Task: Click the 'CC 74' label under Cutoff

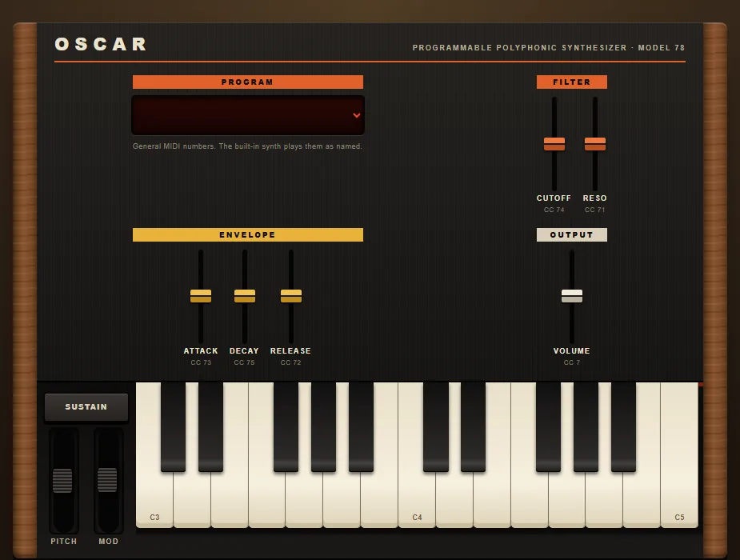Action: pos(554,210)
